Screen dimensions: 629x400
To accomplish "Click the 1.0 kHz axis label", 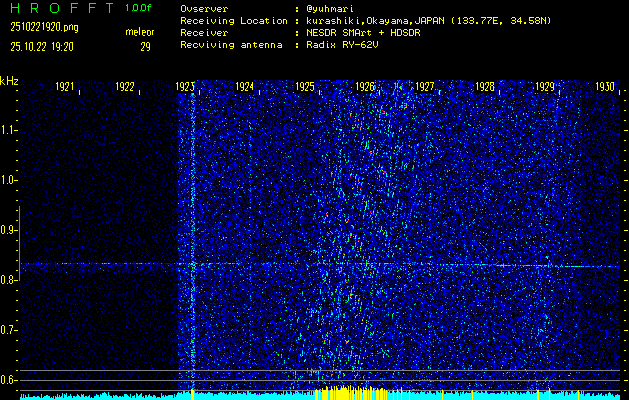I will (8, 180).
